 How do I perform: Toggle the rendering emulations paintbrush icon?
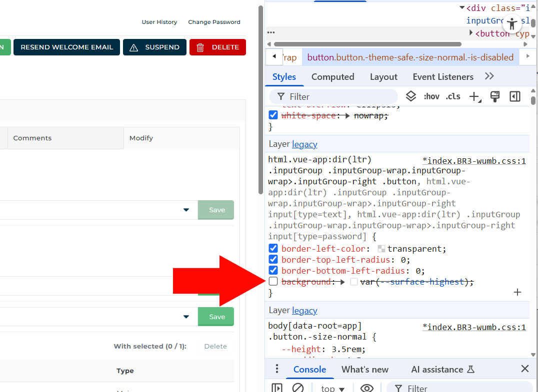pyautogui.click(x=495, y=97)
